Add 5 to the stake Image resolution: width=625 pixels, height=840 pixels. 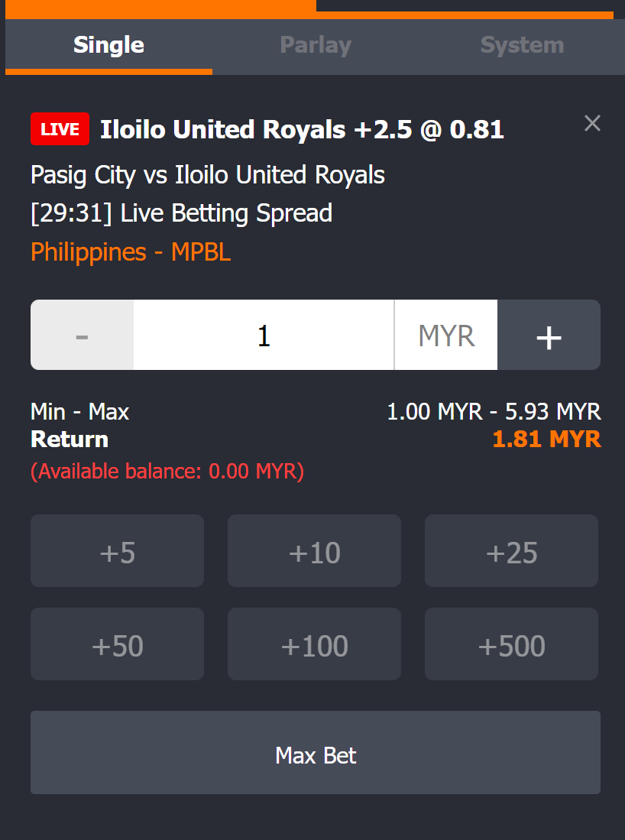click(117, 551)
